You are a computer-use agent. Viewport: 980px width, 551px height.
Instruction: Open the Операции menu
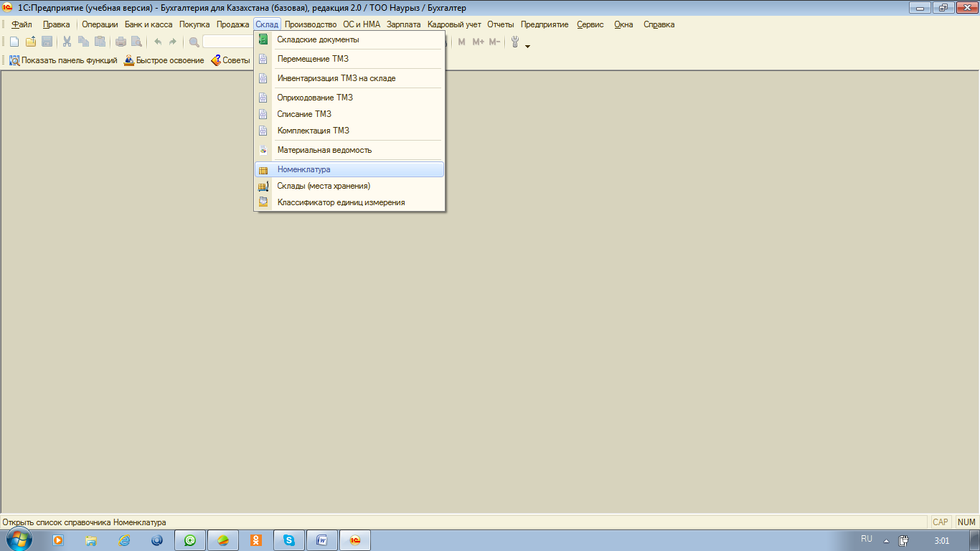[x=100, y=24]
